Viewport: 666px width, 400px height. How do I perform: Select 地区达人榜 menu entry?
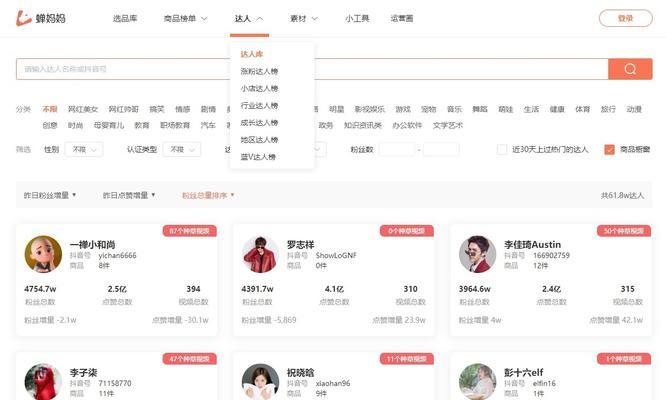pyautogui.click(x=259, y=140)
